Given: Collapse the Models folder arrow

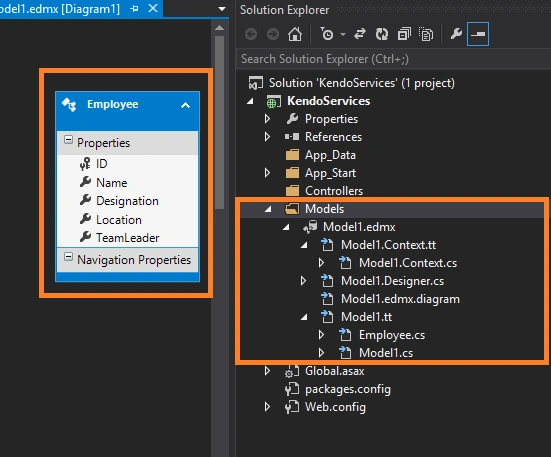Looking at the screenshot, I should (x=268, y=209).
